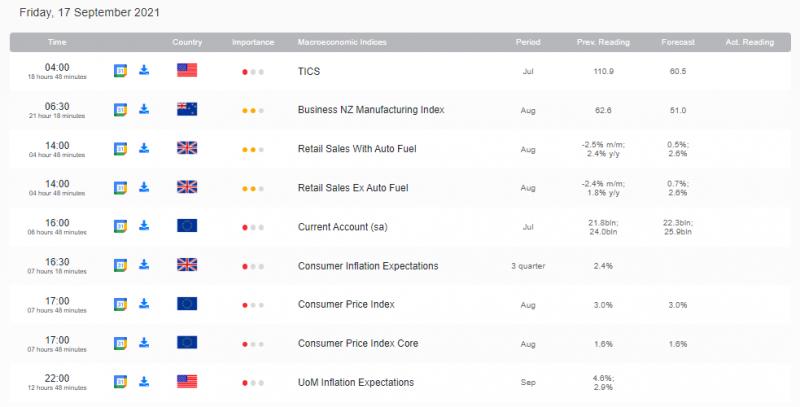Click Macroeconomic Indices column header

click(x=342, y=42)
